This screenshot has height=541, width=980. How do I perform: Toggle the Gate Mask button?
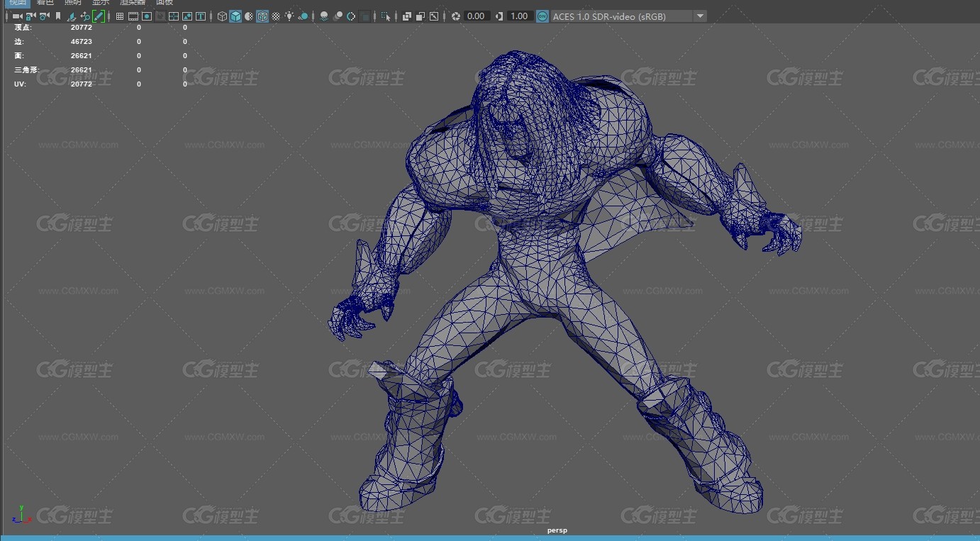point(160,16)
